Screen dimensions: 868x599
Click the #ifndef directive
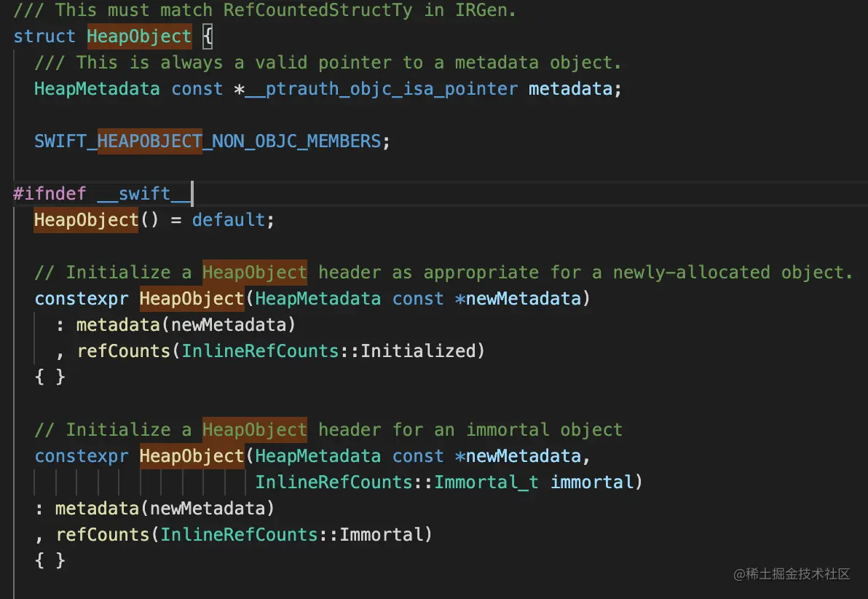tap(50, 193)
